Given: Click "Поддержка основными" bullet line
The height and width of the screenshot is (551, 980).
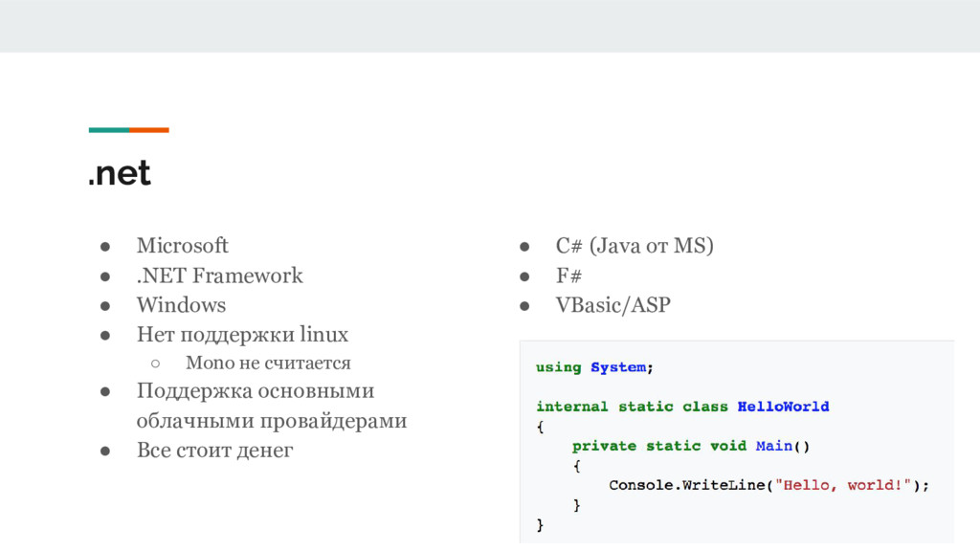Looking at the screenshot, I should tap(256, 390).
